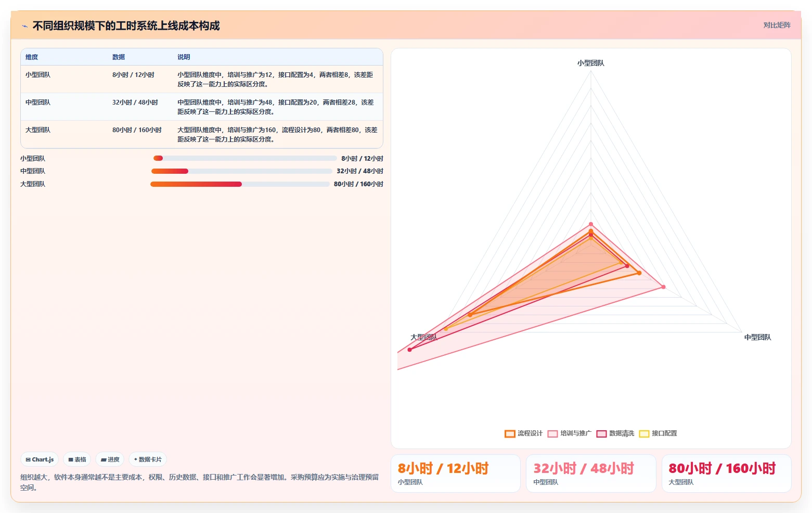This screenshot has height=513, width=812.
Task: Click the 小型团队 axis label on the radar chart
Action: tap(591, 63)
